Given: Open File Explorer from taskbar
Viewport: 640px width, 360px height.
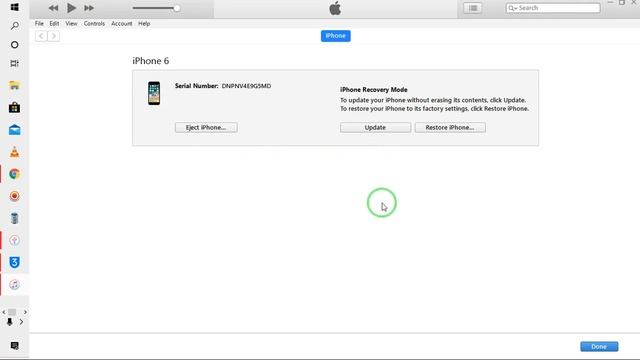Looking at the screenshot, I should point(14,85).
